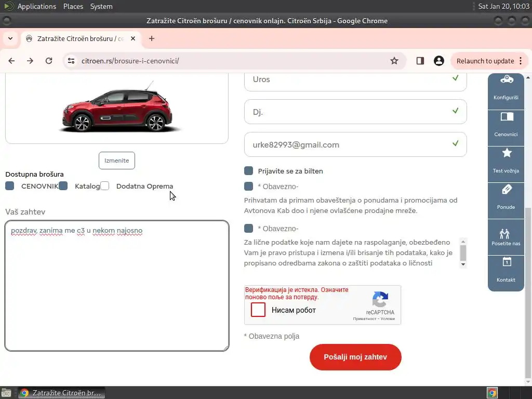
Task: Click Chrome tray icon in bottom panel
Action: [x=492, y=393]
